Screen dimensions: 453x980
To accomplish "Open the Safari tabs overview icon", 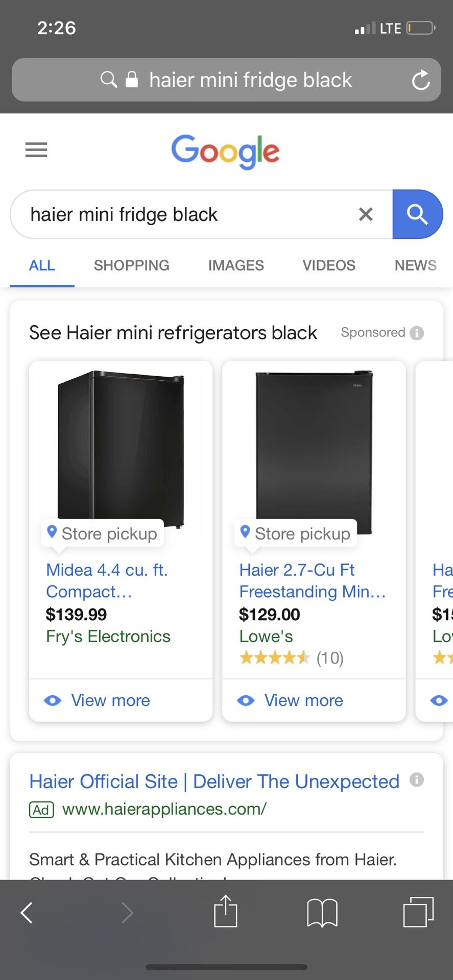I will tap(418, 912).
